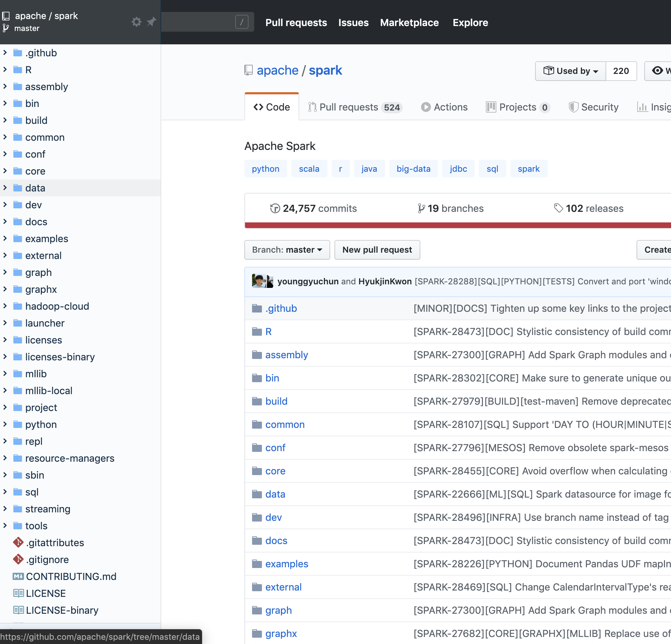671x644 pixels.
Task: Open the 19 branches link
Action: [451, 208]
